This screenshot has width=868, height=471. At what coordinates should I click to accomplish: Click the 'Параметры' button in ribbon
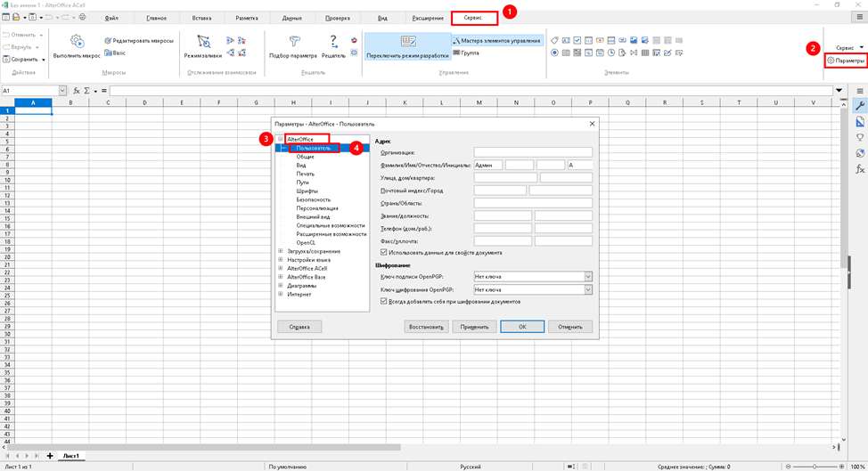pyautogui.click(x=845, y=61)
